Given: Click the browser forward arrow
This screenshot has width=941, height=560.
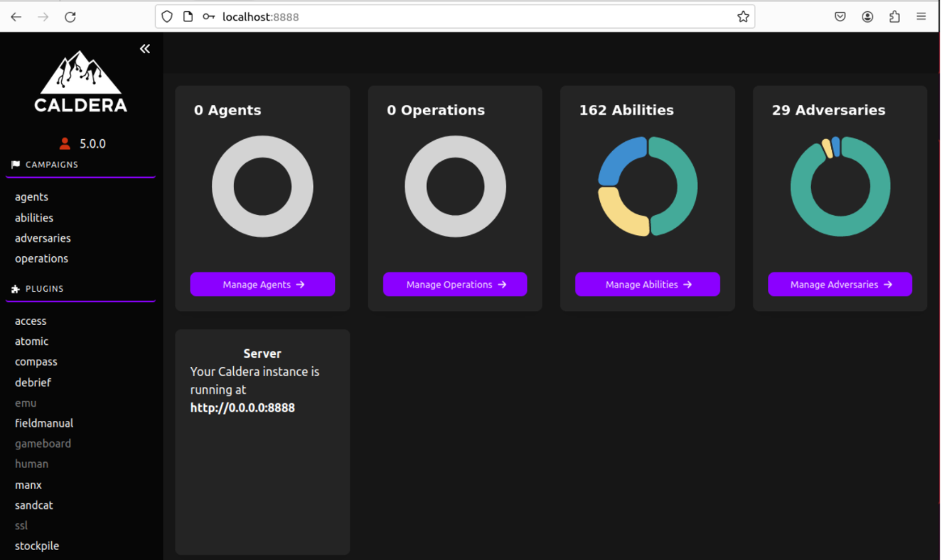Looking at the screenshot, I should (43, 17).
